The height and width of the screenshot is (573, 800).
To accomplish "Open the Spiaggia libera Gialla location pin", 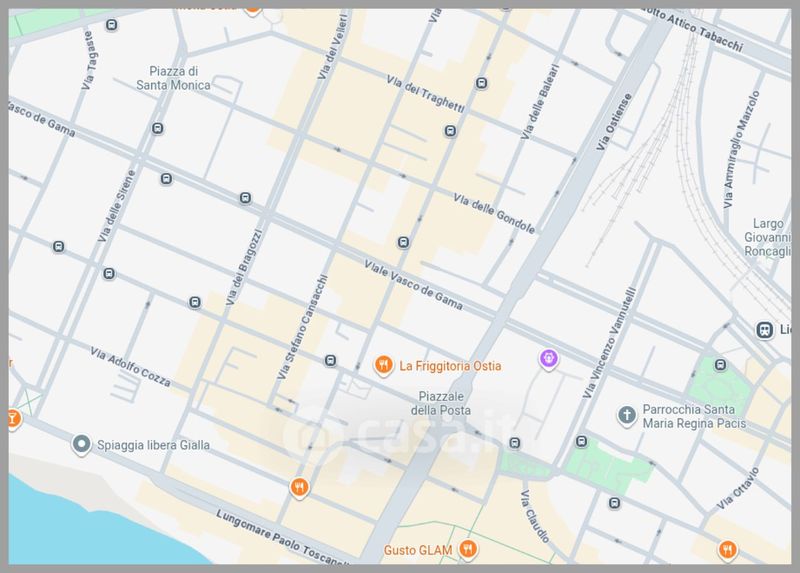I will click(x=81, y=445).
